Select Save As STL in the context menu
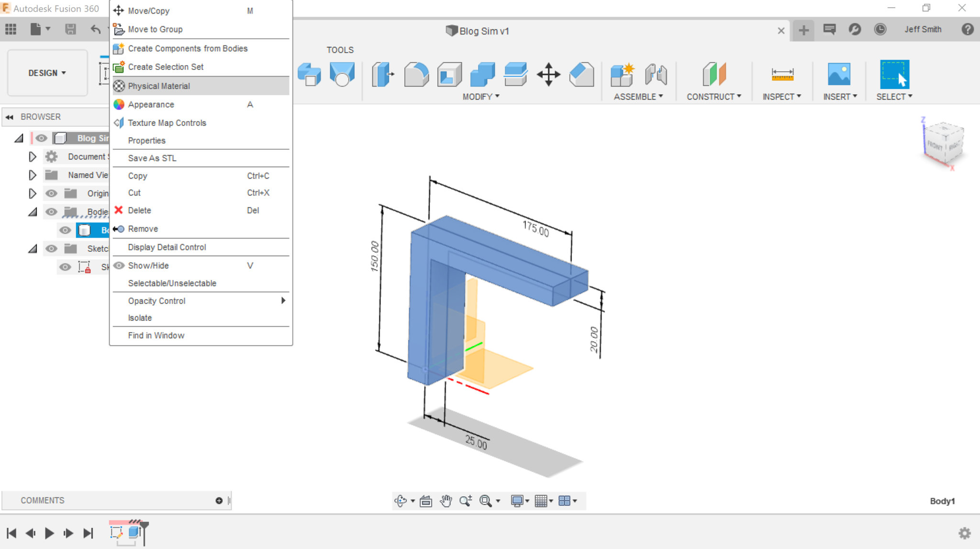The width and height of the screenshot is (980, 549). pyautogui.click(x=152, y=158)
